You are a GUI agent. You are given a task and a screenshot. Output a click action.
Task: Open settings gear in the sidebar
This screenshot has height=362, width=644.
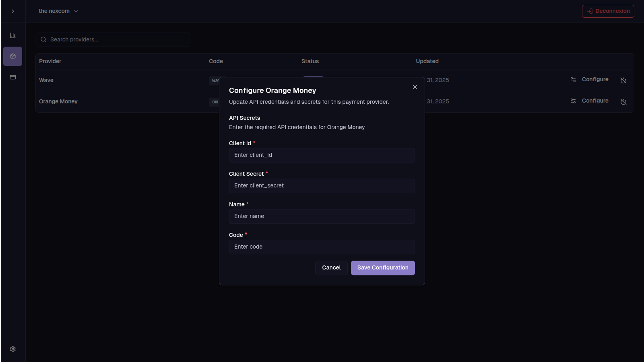click(x=13, y=349)
